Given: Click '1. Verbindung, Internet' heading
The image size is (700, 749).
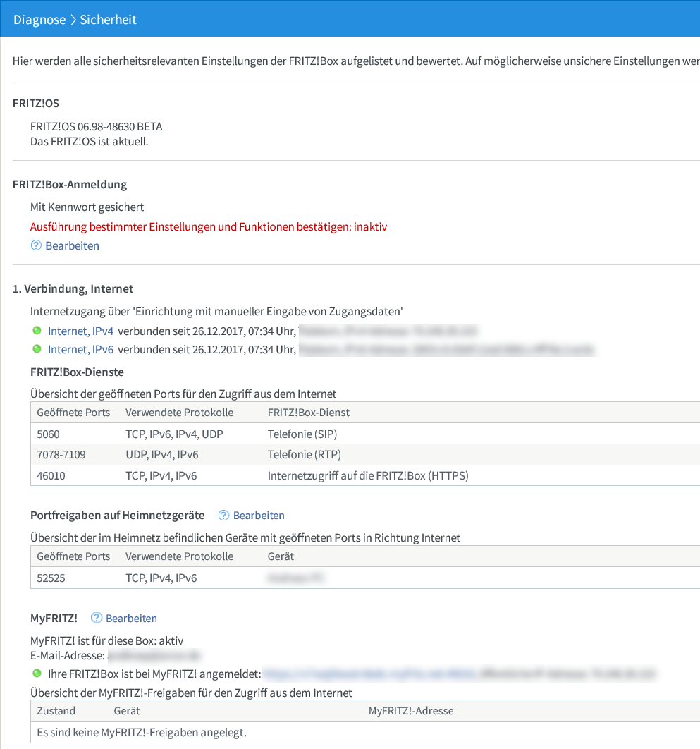Looking at the screenshot, I should pyautogui.click(x=73, y=288).
